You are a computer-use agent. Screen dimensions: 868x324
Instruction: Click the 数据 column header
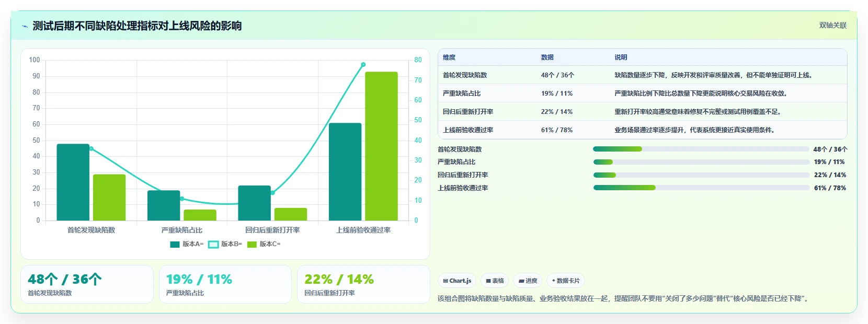pos(547,57)
